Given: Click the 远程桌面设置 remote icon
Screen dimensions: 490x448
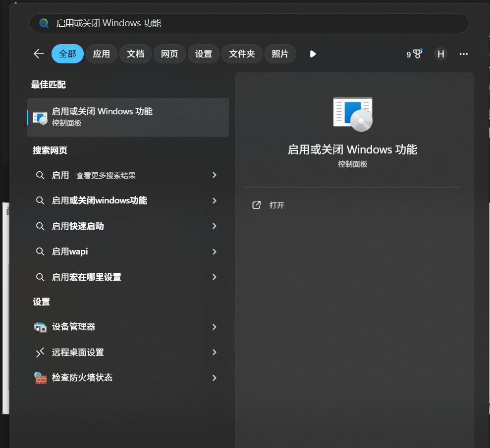Looking at the screenshot, I should point(40,352).
